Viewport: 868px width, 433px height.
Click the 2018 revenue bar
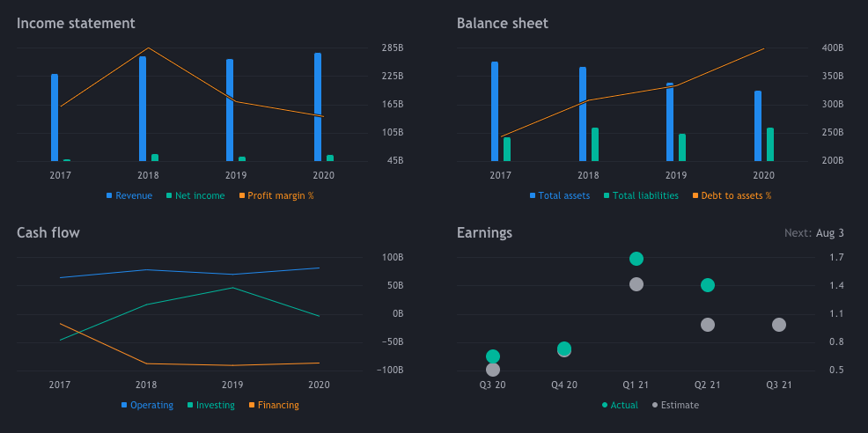click(x=143, y=108)
